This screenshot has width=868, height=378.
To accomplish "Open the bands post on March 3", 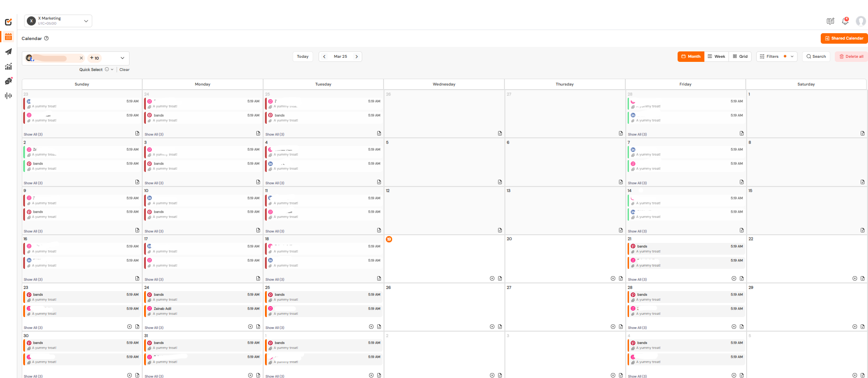I will coord(202,166).
